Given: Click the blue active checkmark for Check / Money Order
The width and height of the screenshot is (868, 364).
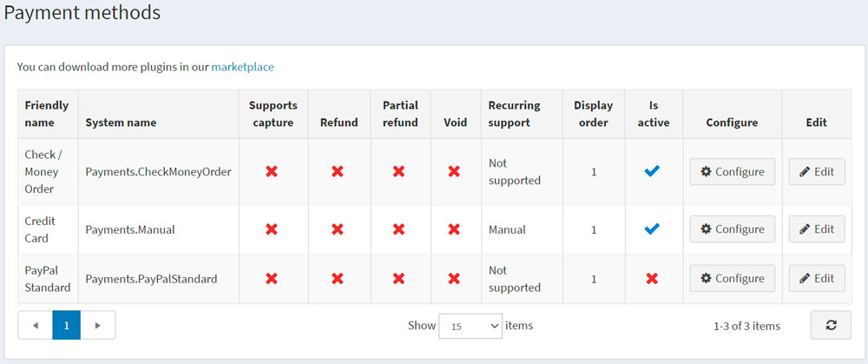Looking at the screenshot, I should (x=652, y=172).
